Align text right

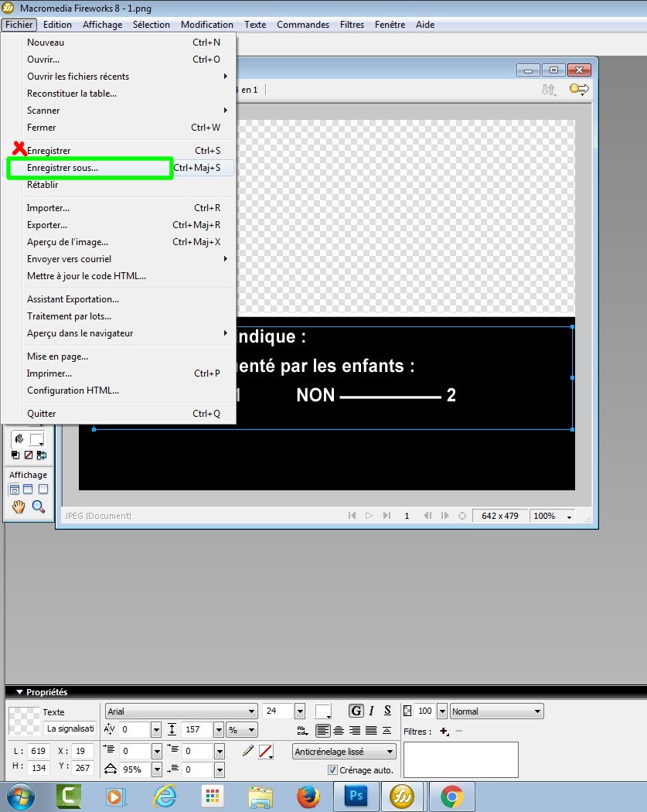click(x=355, y=731)
